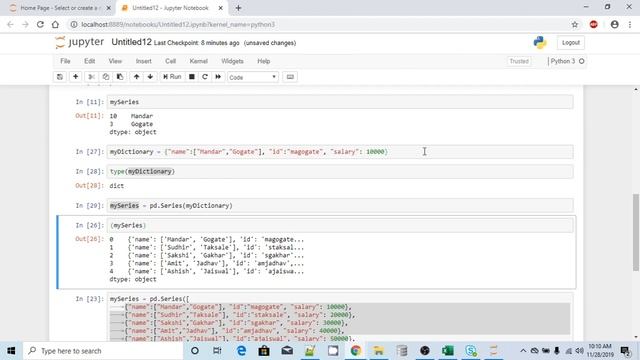
Task: Open the File menu
Action: coord(65,61)
